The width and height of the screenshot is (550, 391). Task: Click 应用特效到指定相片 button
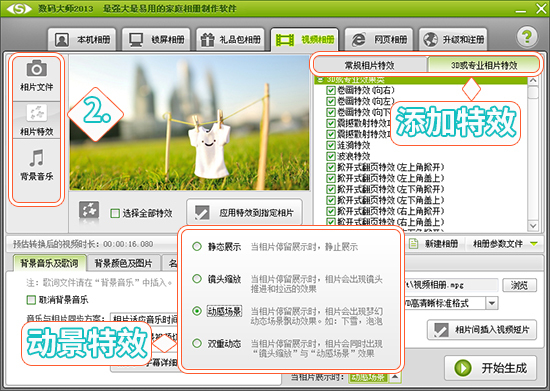click(x=244, y=213)
